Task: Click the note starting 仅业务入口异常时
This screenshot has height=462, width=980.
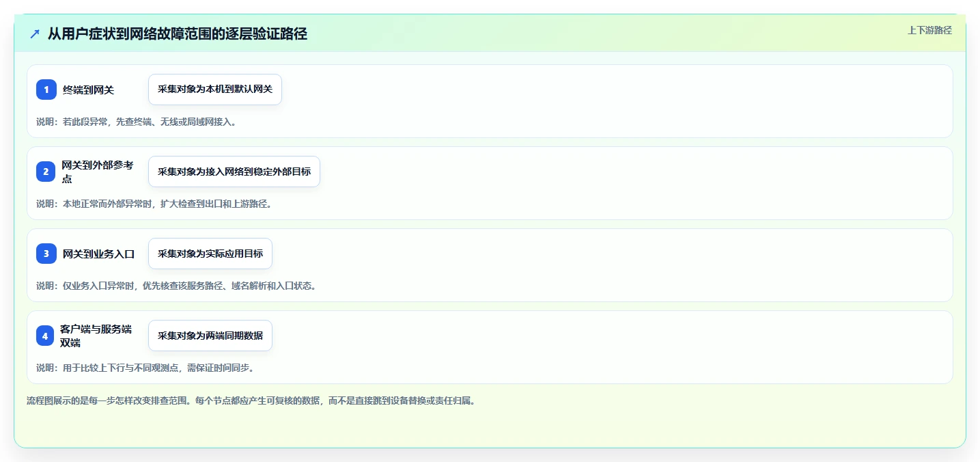Action: pyautogui.click(x=177, y=286)
